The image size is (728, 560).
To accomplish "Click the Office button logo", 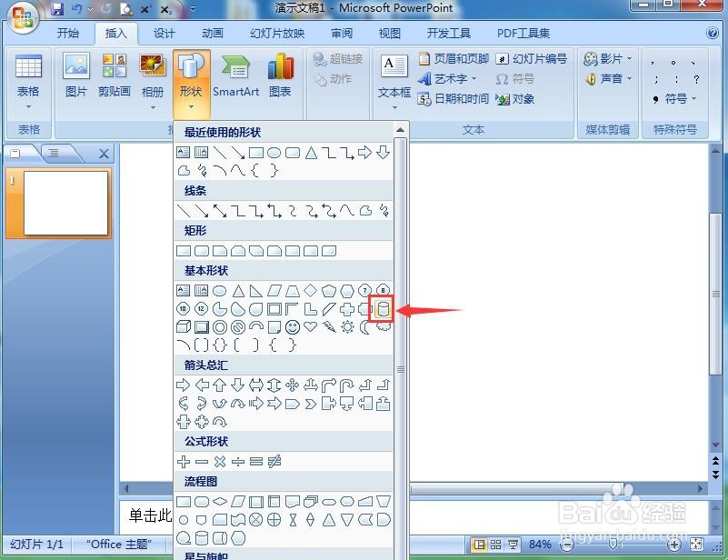I will [x=23, y=17].
